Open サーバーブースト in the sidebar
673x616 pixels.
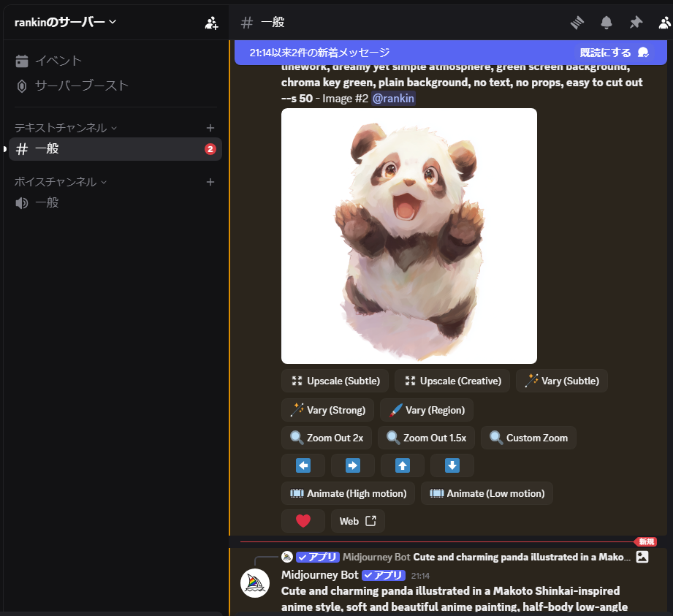[81, 85]
